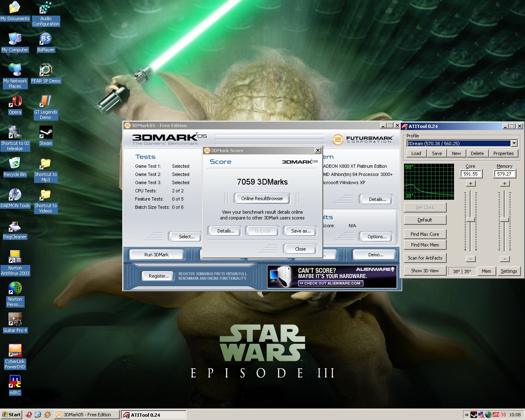Launch DAEMON Tools desktop icon
Image resolution: width=525 pixels, height=420 pixels.
click(15, 195)
